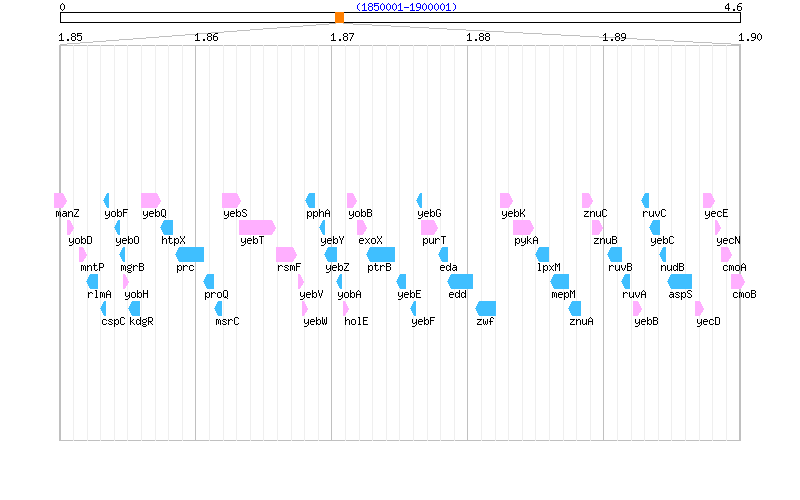Click the cmoB gene arrow

pyautogui.click(x=738, y=281)
